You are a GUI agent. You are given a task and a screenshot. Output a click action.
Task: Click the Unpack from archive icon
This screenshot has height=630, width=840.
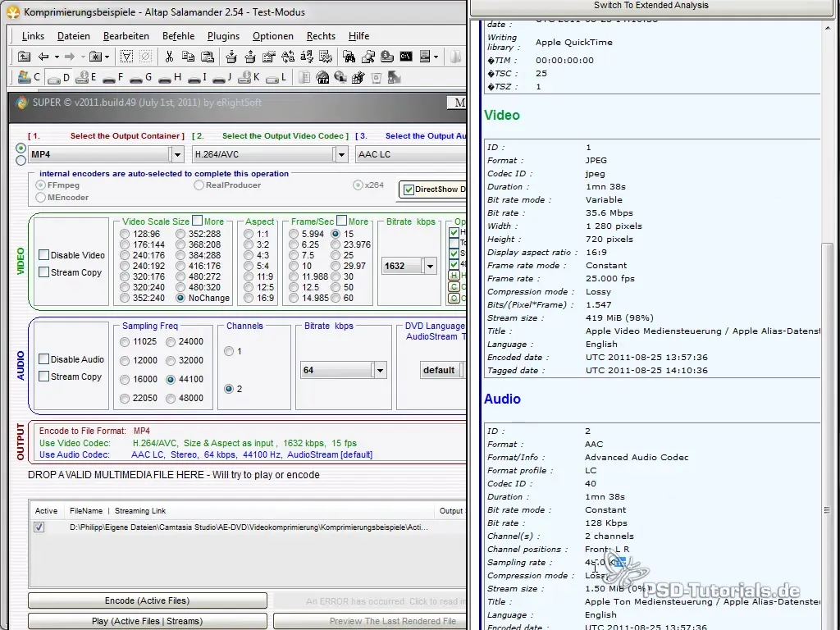[x=250, y=57]
